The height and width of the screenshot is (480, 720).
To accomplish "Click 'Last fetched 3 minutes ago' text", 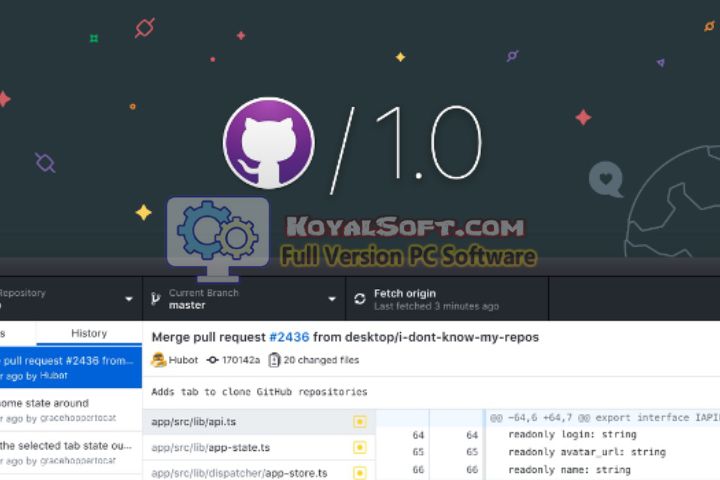I will tap(436, 306).
